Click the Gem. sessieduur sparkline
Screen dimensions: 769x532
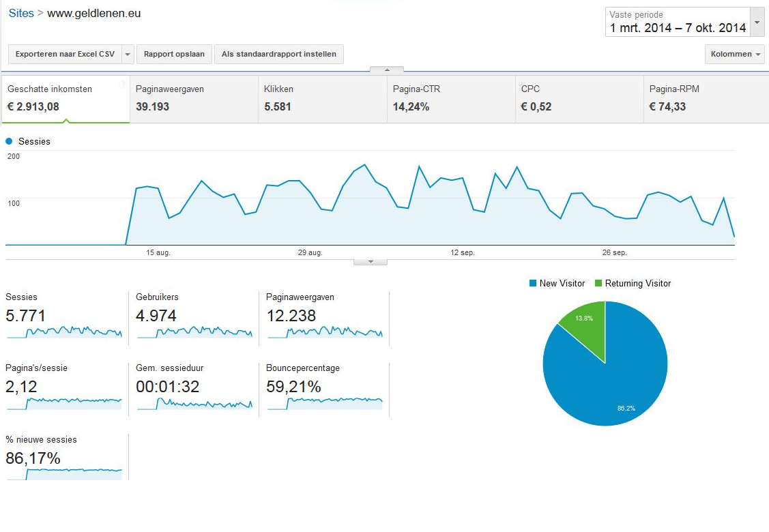click(194, 404)
